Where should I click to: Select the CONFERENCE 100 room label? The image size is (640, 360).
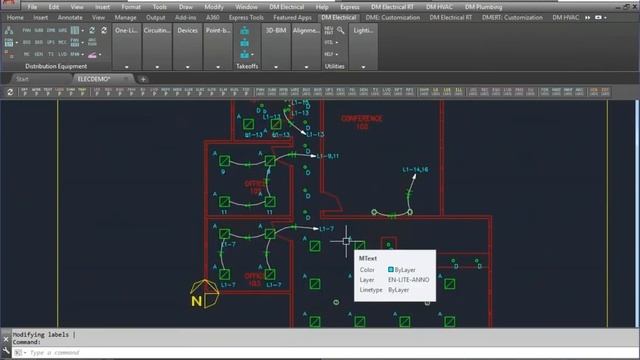362,122
